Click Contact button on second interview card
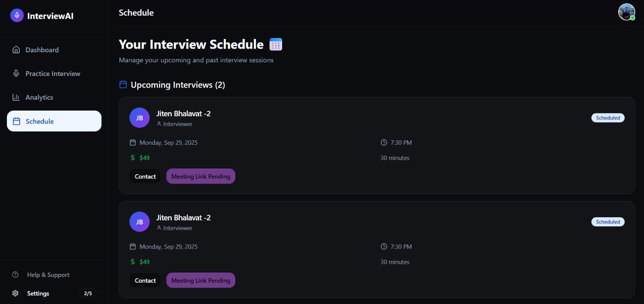Screen dimensions: 644x304 point(145,280)
